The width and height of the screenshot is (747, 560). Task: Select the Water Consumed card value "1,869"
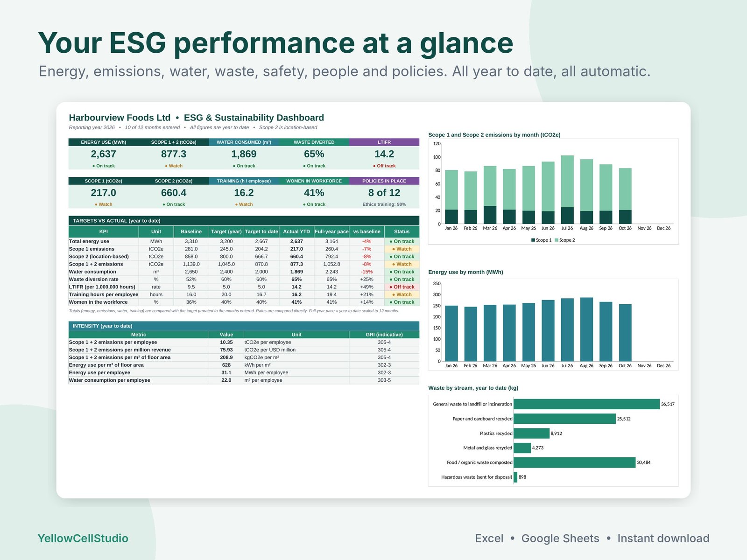click(x=244, y=154)
